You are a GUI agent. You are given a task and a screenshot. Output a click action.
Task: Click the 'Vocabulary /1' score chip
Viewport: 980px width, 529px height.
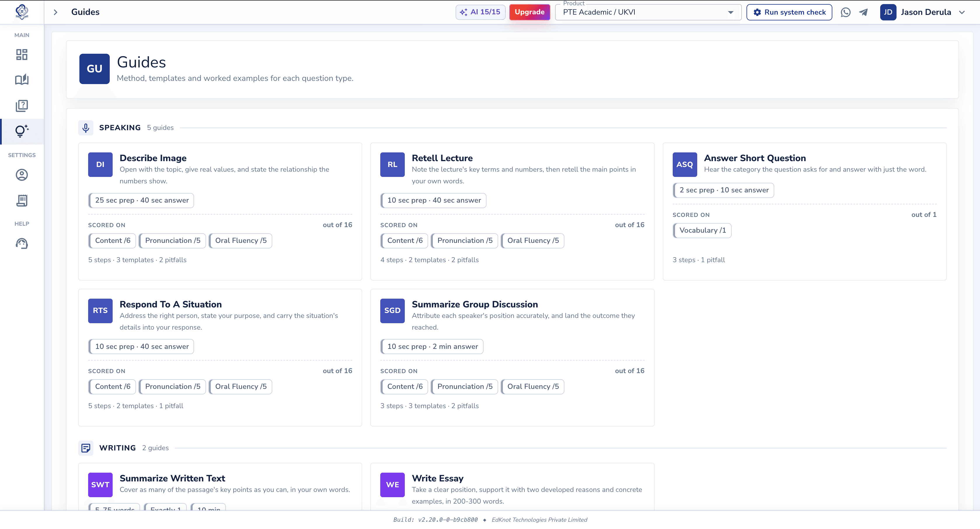[x=702, y=230]
